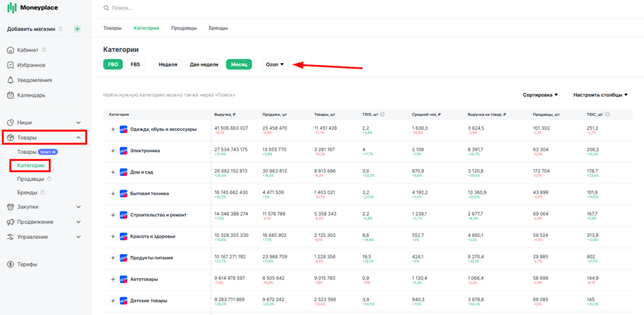Click the Тарифы dollar icon

click(11, 264)
